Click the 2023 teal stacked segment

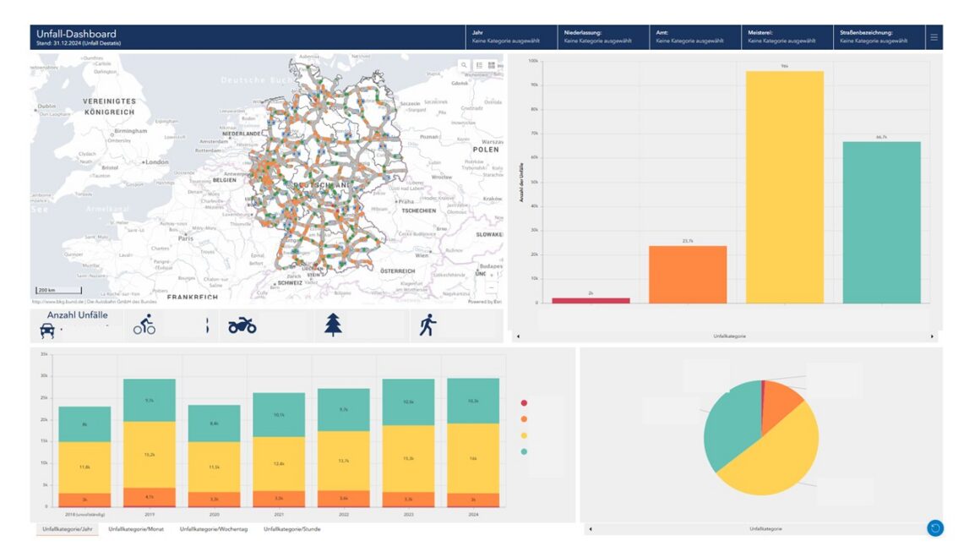(x=408, y=402)
